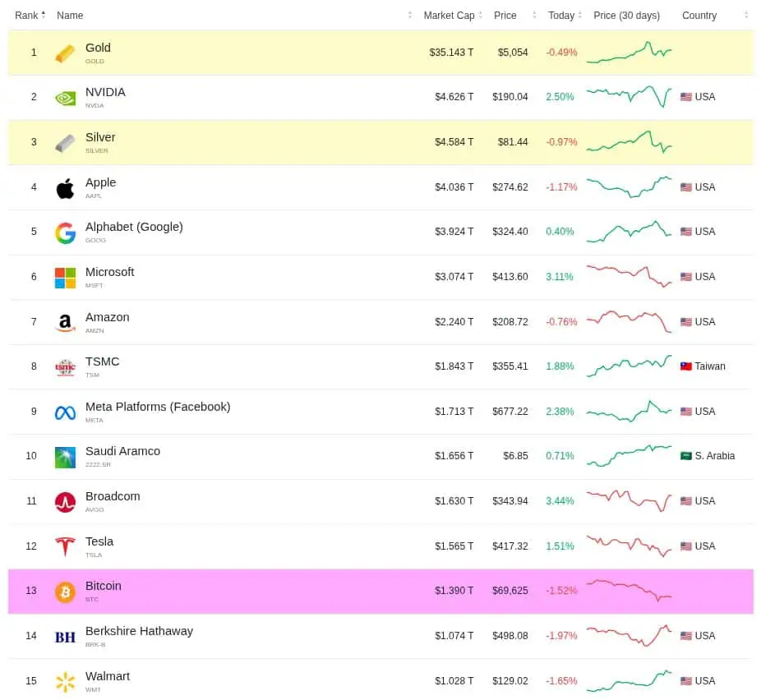The image size is (761, 700).
Task: Click the Amazon logo icon
Action: click(65, 323)
